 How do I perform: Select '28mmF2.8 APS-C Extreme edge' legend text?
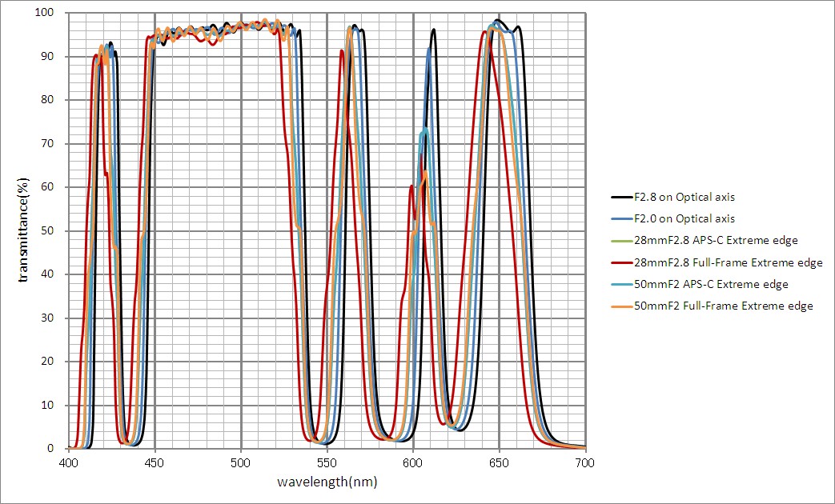pos(716,240)
